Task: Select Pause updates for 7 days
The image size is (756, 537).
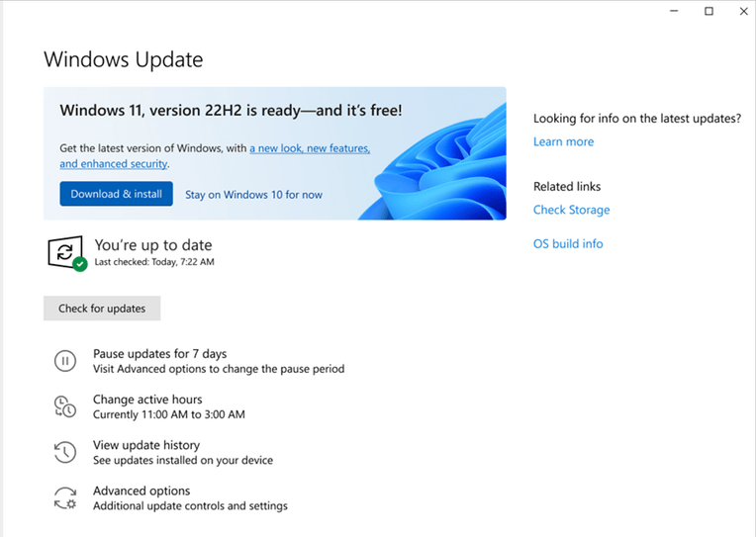Action: [x=159, y=353]
